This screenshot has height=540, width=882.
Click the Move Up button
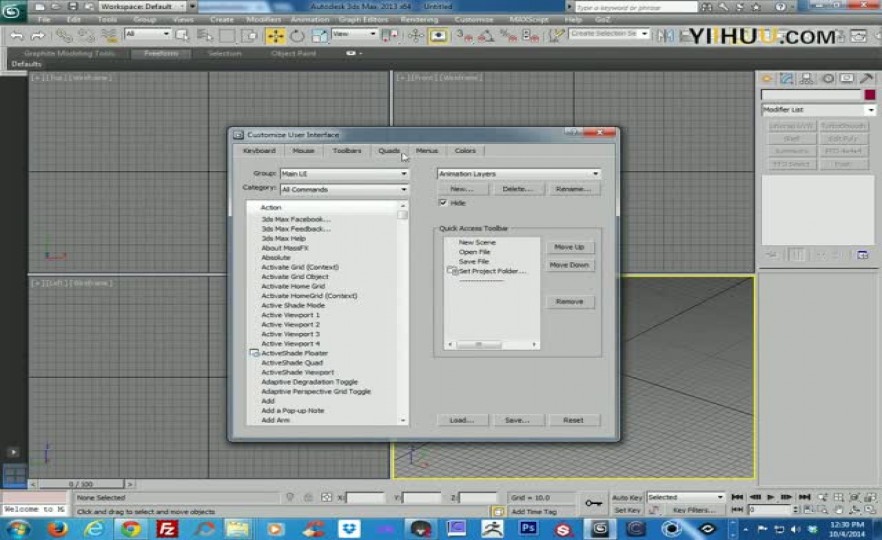pos(569,247)
